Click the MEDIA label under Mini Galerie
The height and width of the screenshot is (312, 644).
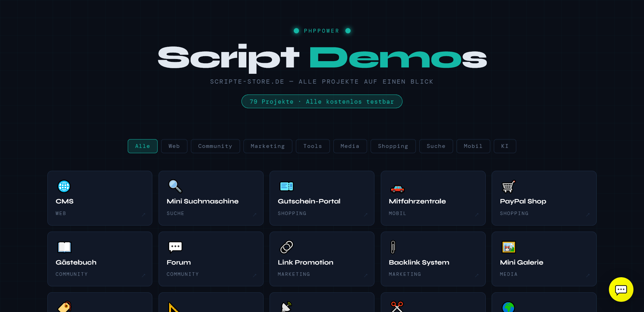click(x=509, y=274)
